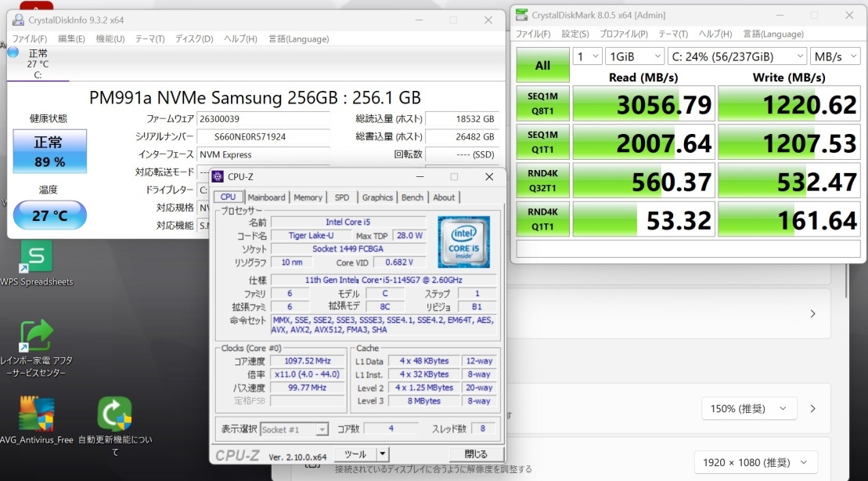Open the 1920 × 1080 (推奨) resolution dropdown
The width and height of the screenshot is (868, 481).
755,462
